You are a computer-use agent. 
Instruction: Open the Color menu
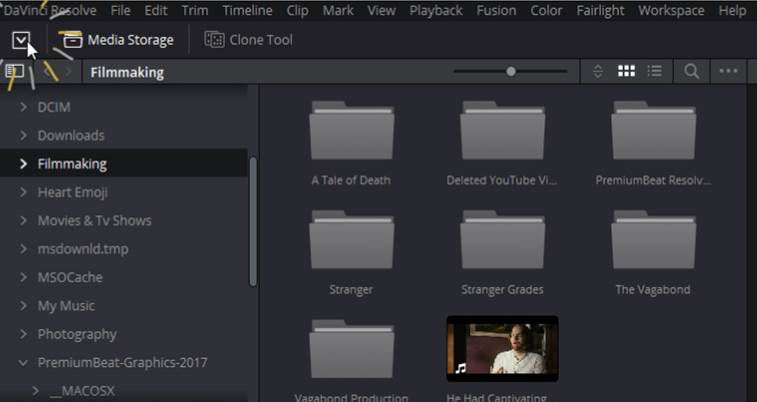coord(546,10)
